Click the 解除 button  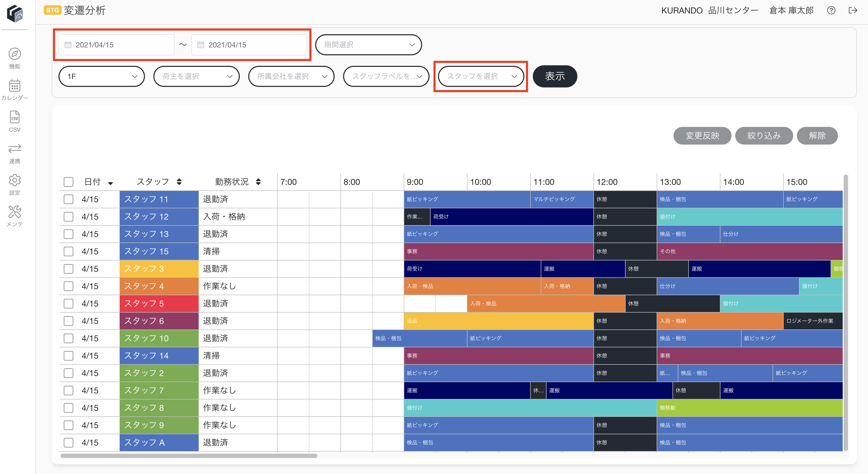[817, 136]
